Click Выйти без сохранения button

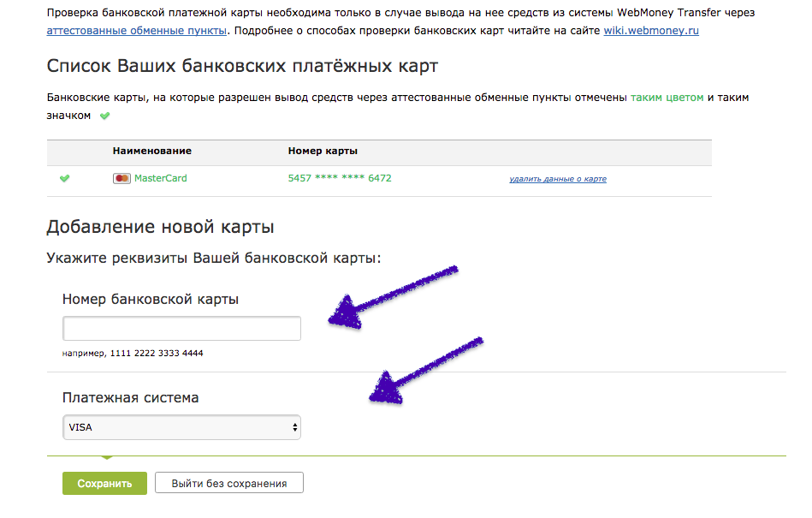229,483
